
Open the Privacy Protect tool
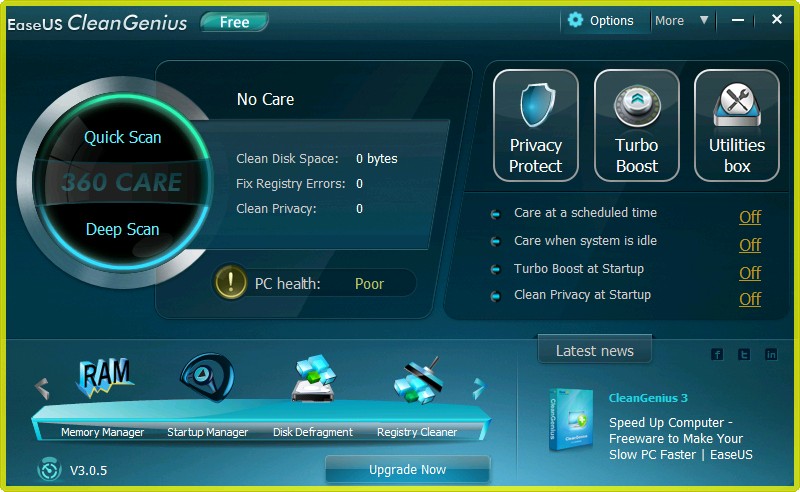[x=536, y=126]
